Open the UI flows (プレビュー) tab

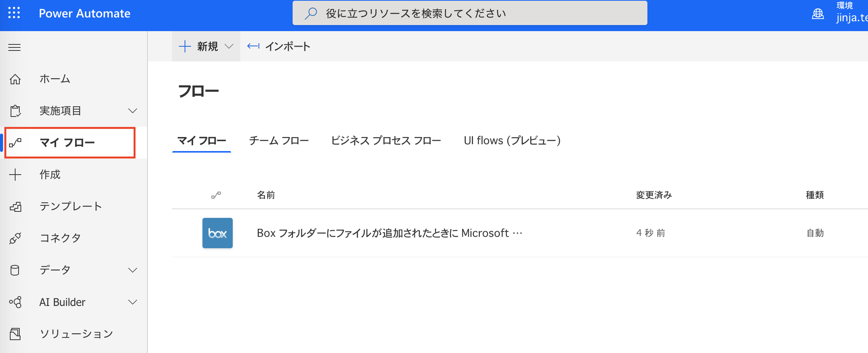pos(512,140)
